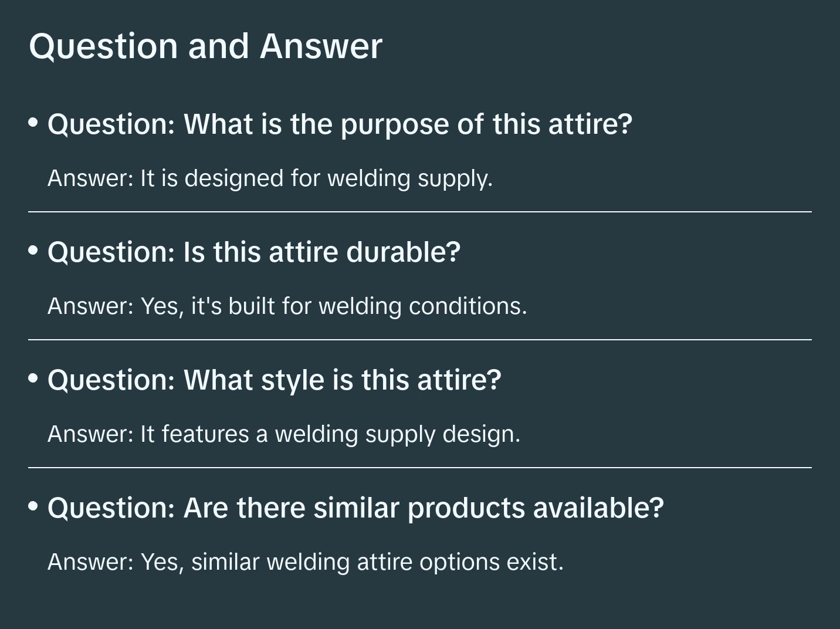Click bullet before the style question
The height and width of the screenshot is (629, 840).
[33, 378]
